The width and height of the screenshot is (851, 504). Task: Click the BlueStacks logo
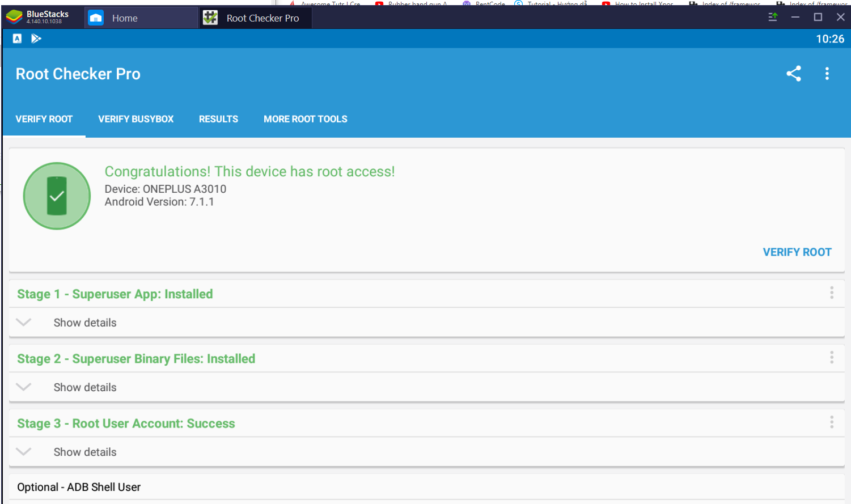click(14, 18)
